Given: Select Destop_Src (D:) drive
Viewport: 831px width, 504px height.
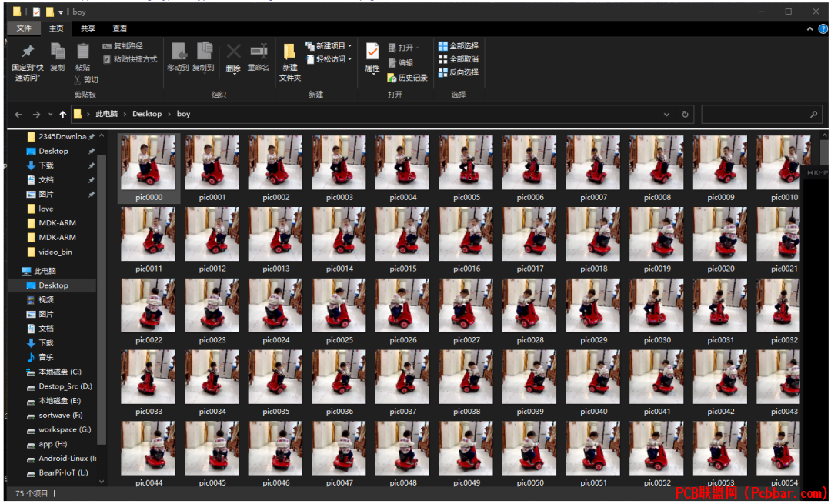Looking at the screenshot, I should coord(65,386).
